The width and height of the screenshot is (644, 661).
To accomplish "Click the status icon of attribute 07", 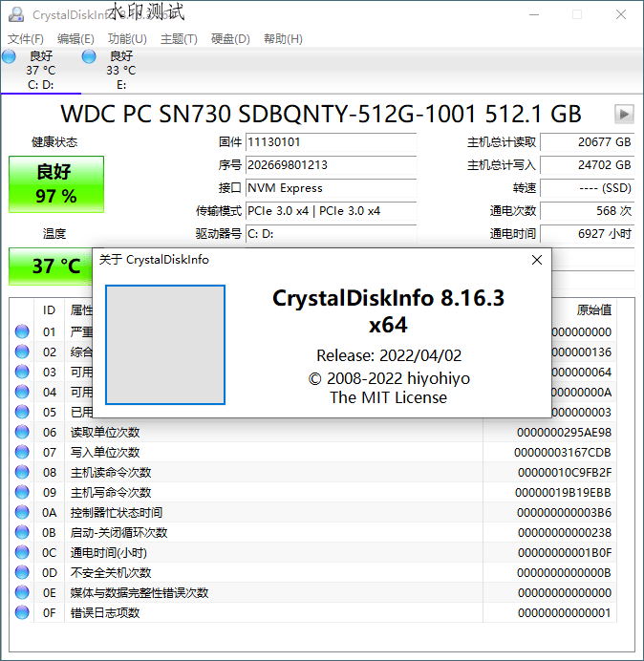I will [x=22, y=453].
